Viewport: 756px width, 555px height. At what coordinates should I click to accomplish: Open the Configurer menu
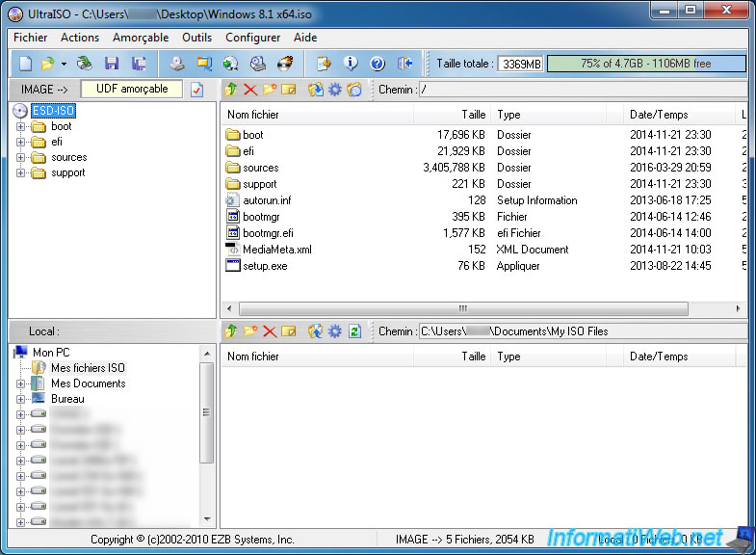(x=252, y=38)
